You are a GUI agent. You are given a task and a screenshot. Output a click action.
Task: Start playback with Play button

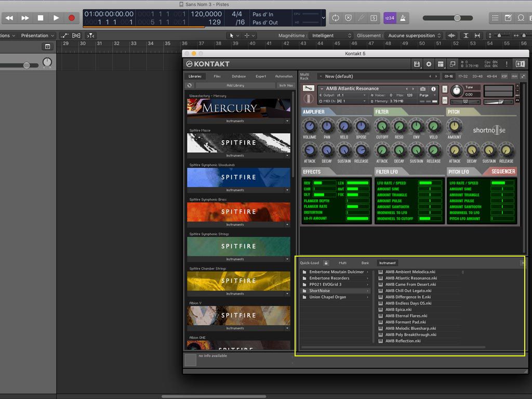coord(56,18)
